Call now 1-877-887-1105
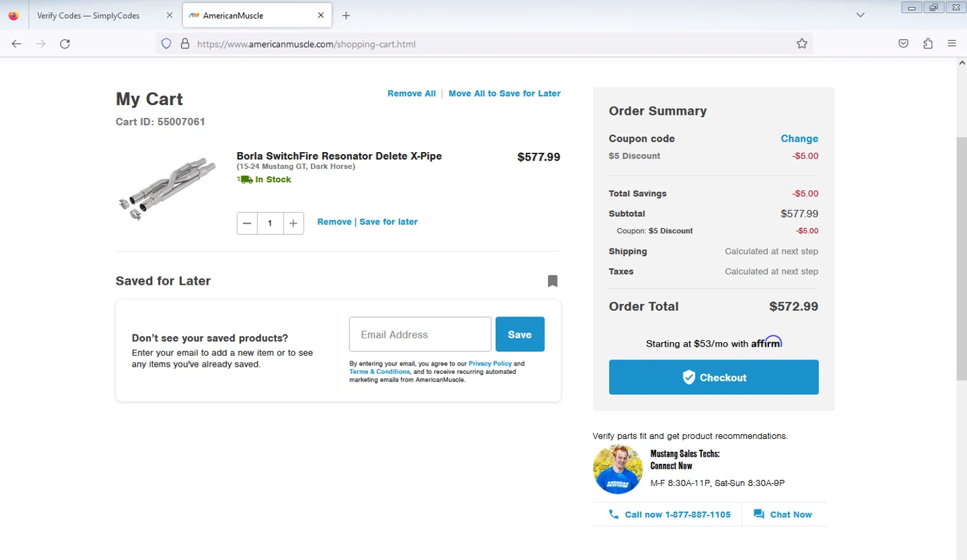Viewport: 967px width, 560px height. click(670, 514)
